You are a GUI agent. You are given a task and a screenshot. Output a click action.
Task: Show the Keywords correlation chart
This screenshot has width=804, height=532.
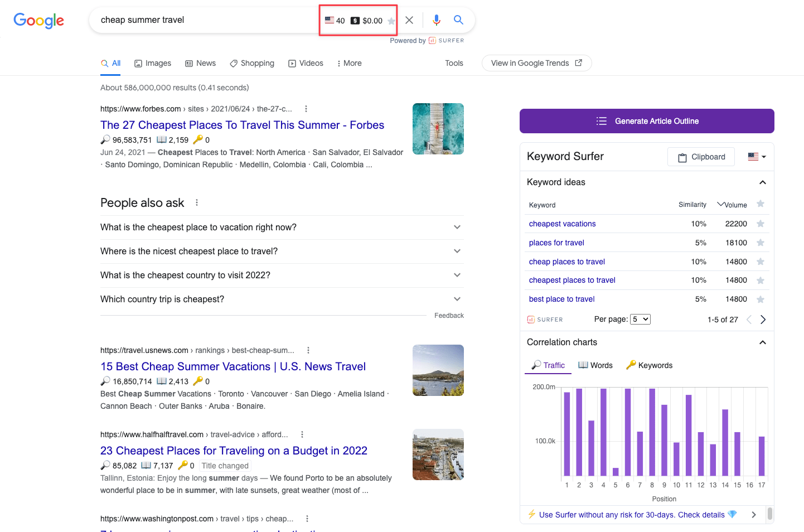649,365
